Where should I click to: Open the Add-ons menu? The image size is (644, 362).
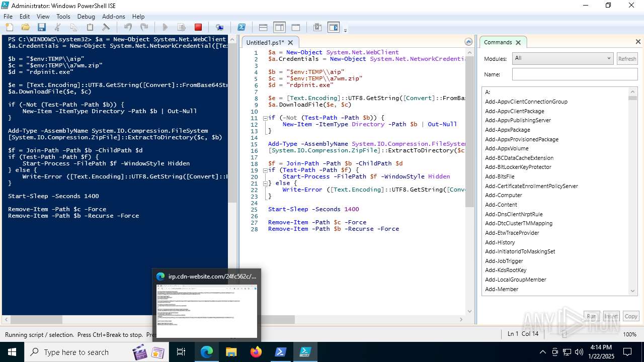click(x=114, y=17)
